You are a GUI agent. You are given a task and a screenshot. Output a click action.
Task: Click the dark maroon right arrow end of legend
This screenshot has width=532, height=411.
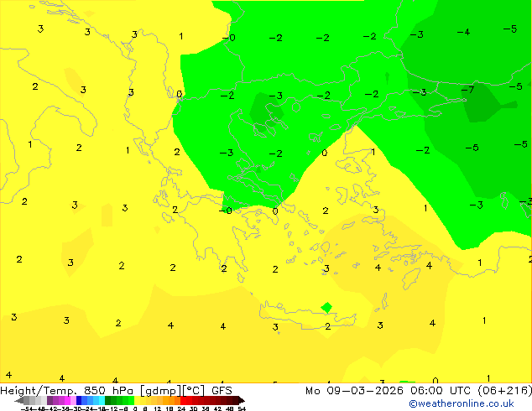click(x=242, y=400)
